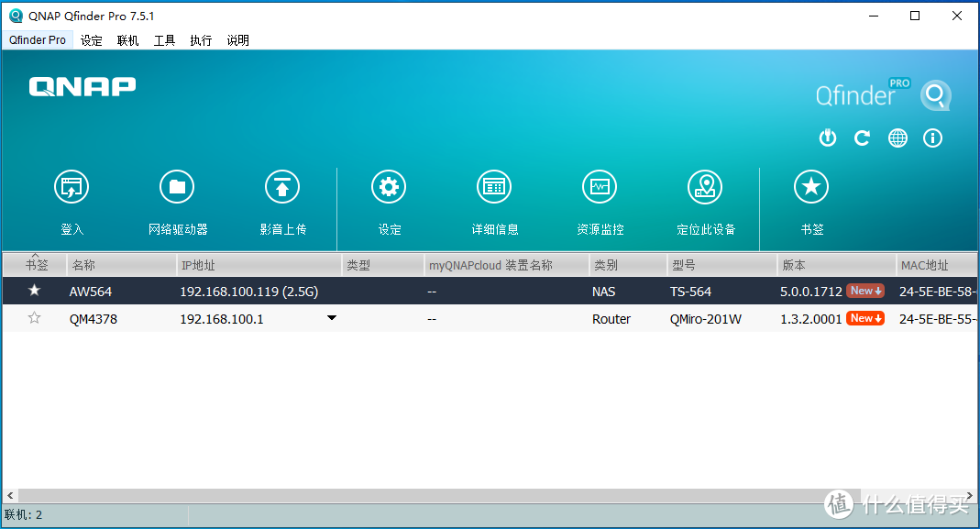The image size is (980, 529).
Task: Open the about info icon
Action: 933,138
